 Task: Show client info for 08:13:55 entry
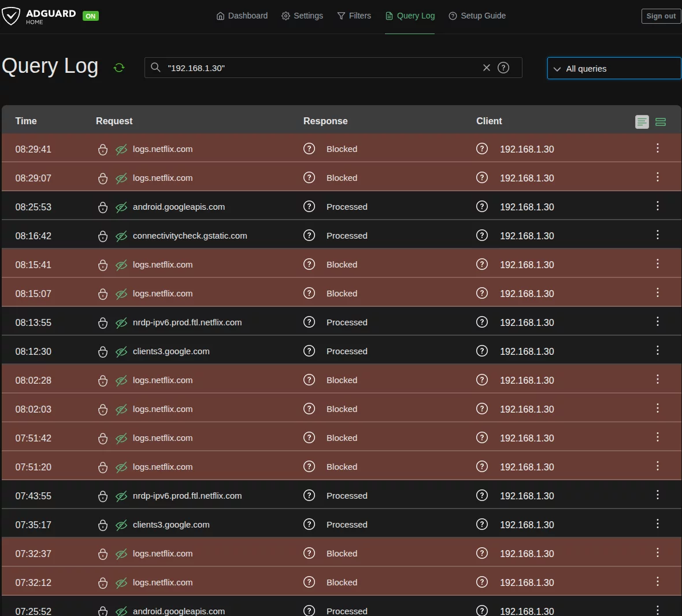click(482, 322)
